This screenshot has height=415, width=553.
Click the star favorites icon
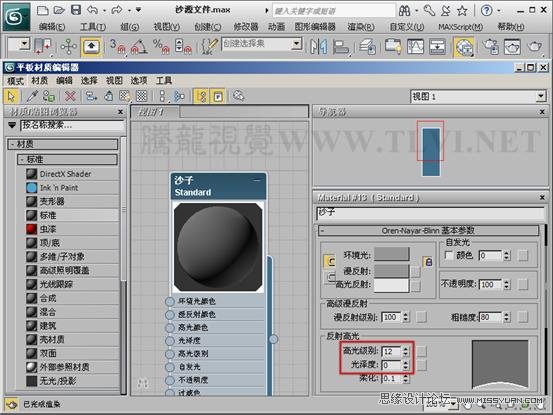462,11
